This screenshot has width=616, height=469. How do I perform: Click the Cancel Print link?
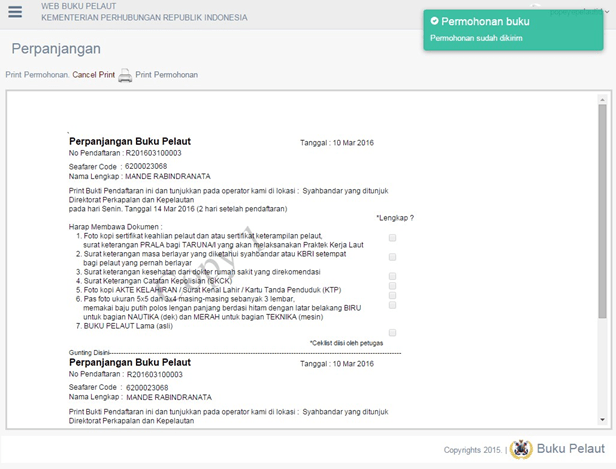click(x=94, y=75)
